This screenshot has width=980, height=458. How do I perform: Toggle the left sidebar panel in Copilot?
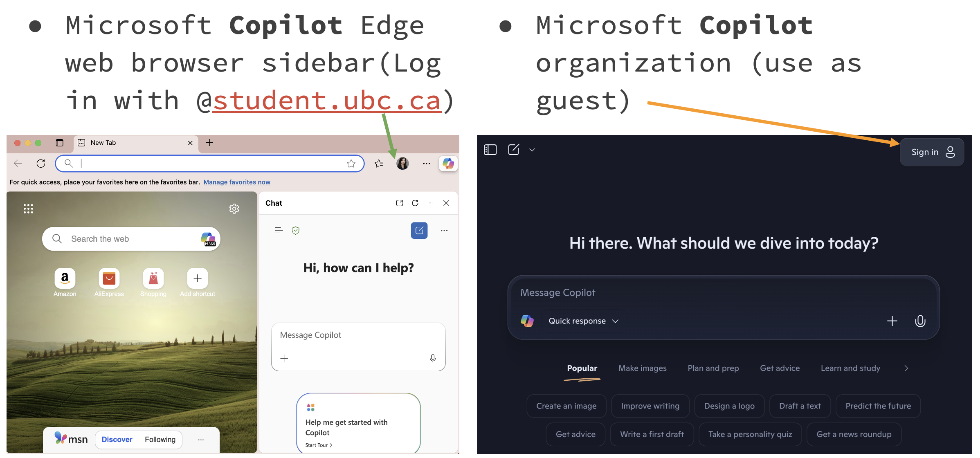(490, 150)
